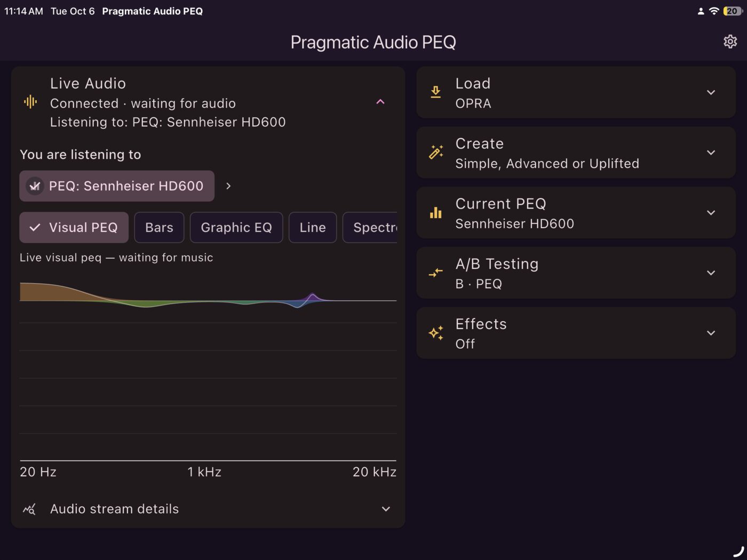747x560 pixels.
Task: Click the Create magic wand icon
Action: (436, 153)
